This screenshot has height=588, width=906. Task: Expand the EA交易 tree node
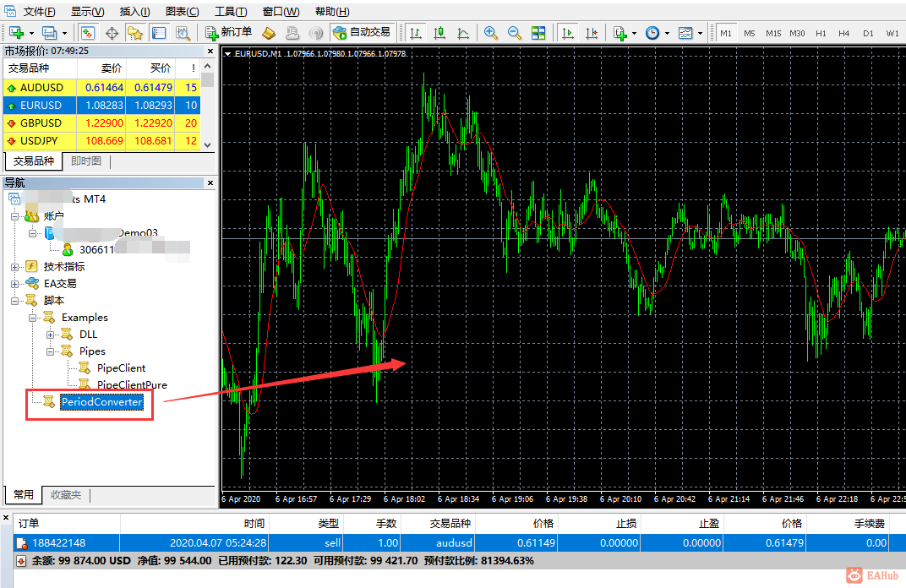click(x=14, y=284)
